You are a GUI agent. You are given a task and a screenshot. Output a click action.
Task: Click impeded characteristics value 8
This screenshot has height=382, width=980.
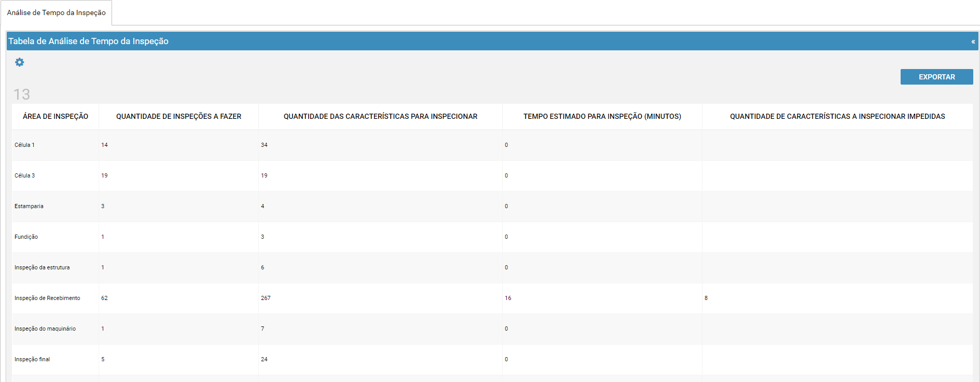[x=706, y=298]
